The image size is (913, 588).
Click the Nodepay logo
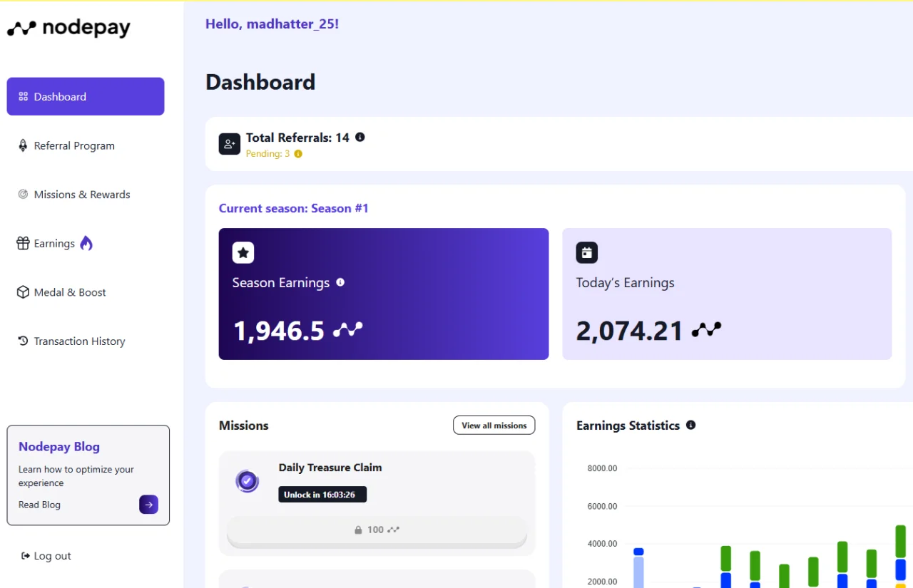(68, 28)
